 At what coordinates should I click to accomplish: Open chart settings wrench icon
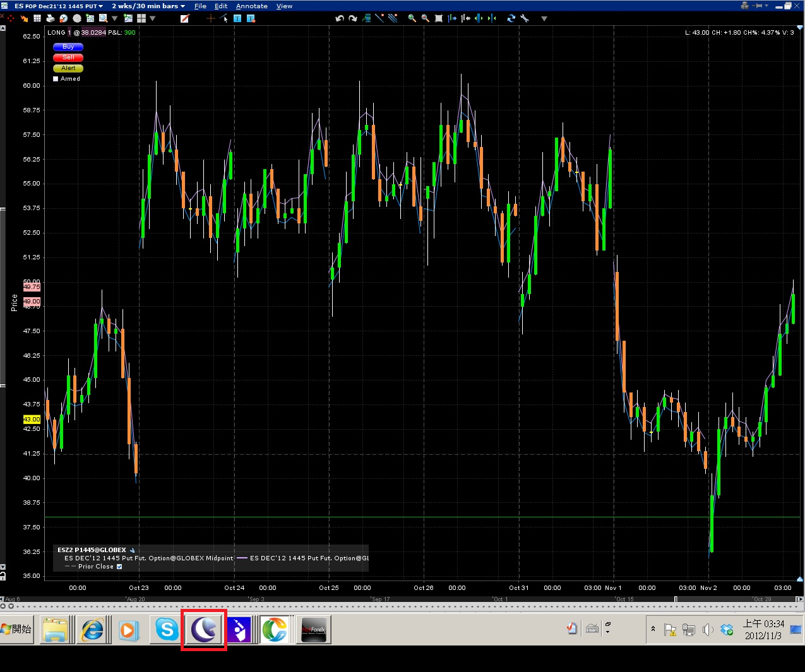coord(524,18)
